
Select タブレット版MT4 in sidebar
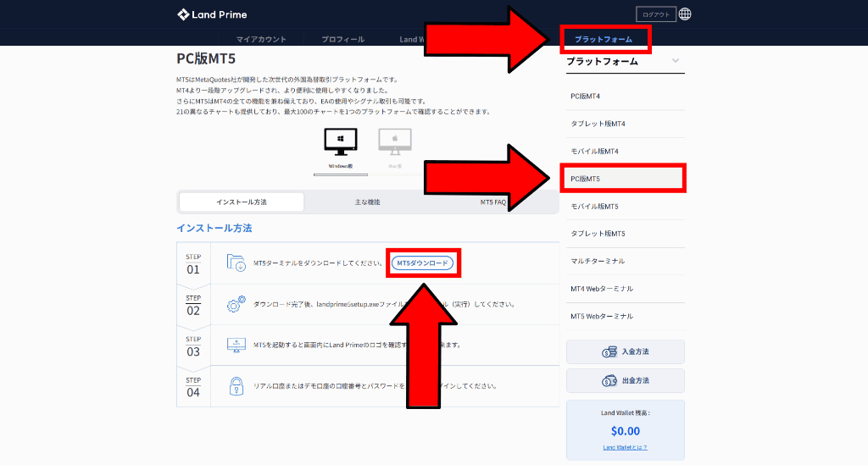(x=626, y=124)
